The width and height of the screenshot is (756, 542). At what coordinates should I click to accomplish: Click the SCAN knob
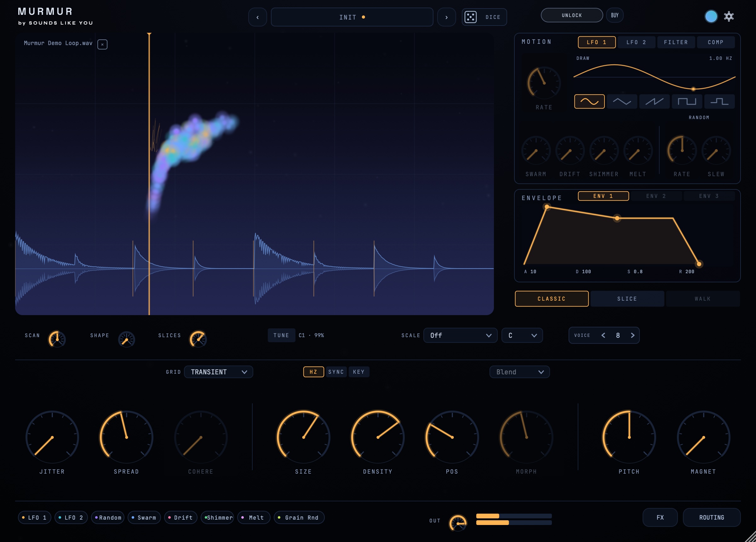(x=57, y=339)
